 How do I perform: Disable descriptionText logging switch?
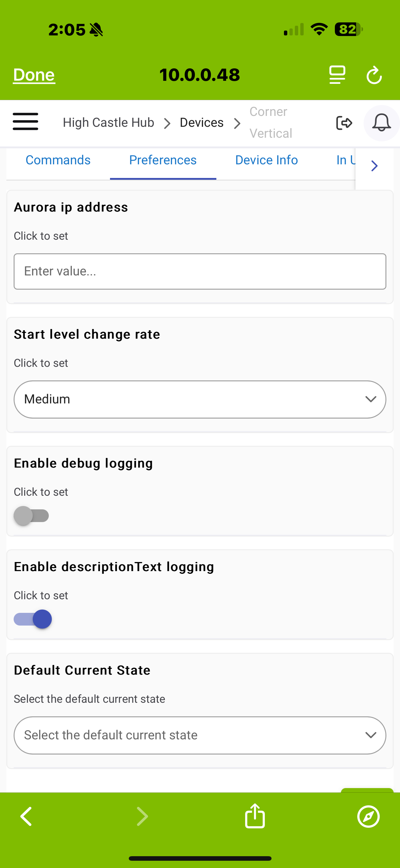click(33, 619)
